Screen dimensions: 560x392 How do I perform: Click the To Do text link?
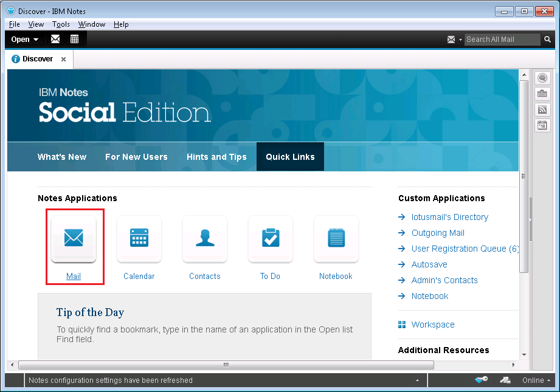[x=271, y=276]
